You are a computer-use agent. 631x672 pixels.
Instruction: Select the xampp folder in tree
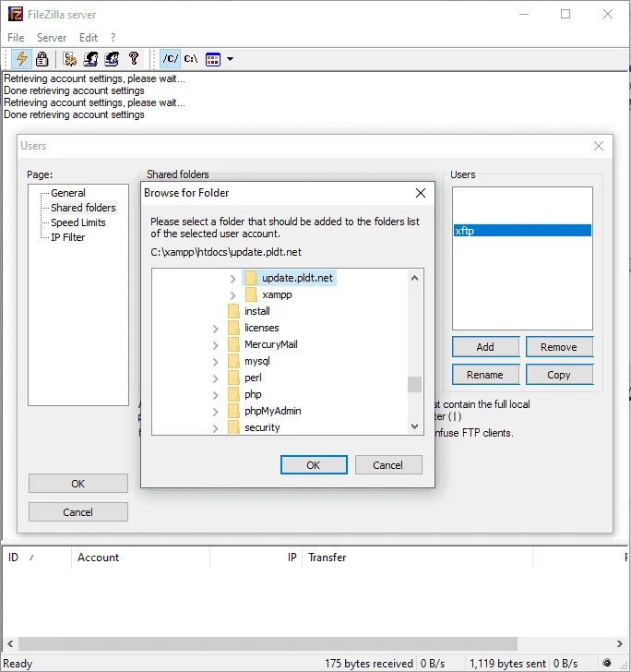click(x=277, y=294)
